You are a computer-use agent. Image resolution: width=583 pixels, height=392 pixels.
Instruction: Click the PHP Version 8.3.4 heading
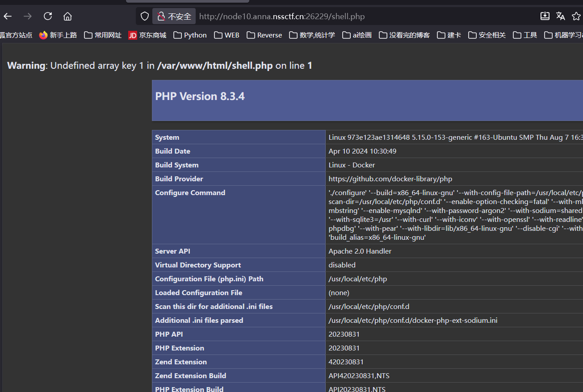[x=200, y=96]
